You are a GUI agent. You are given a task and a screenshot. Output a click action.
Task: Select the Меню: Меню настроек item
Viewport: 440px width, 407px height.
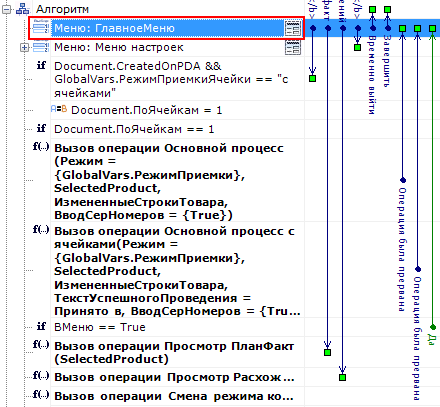119,47
